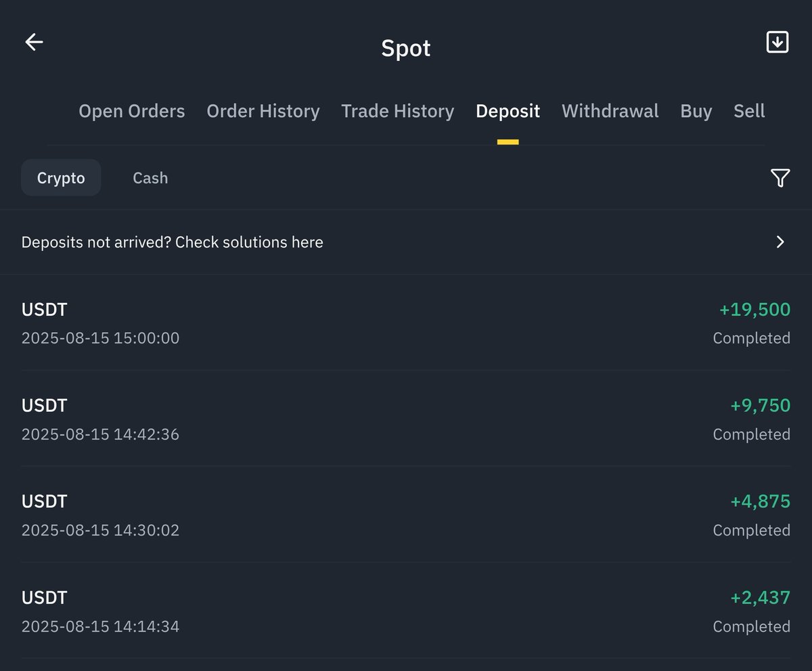Switch to the Trade History tab

tap(398, 111)
